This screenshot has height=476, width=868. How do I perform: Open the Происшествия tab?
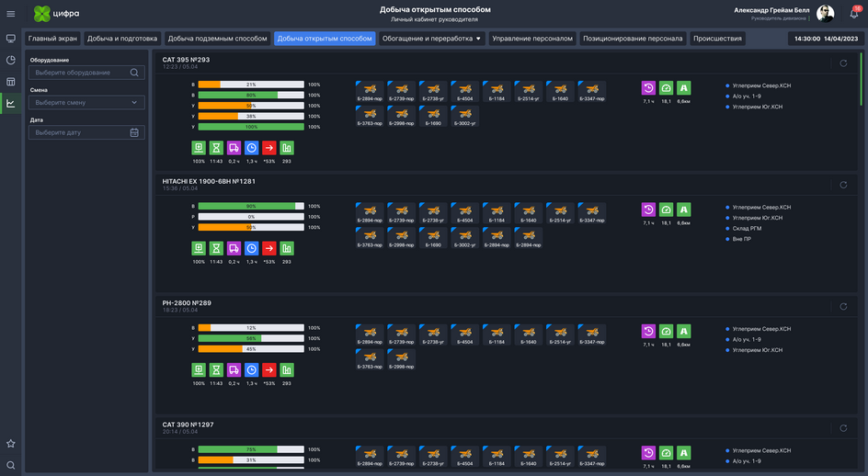click(717, 39)
